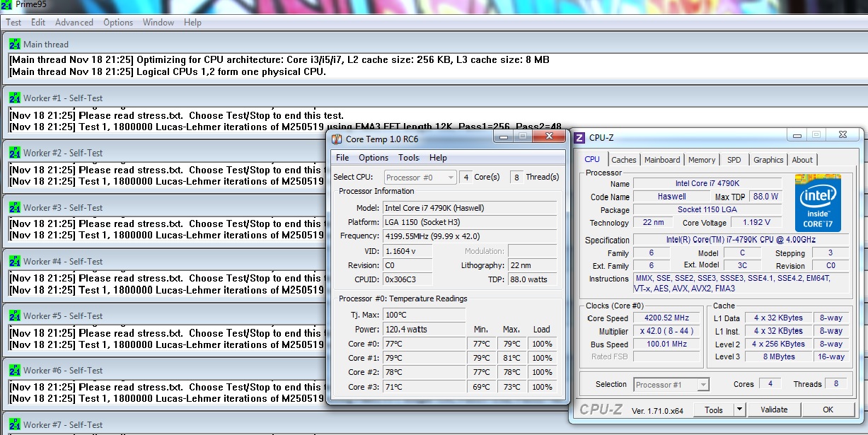The width and height of the screenshot is (868, 435).
Task: Click the Core #0 temperature 77°C reading
Action: tap(424, 344)
